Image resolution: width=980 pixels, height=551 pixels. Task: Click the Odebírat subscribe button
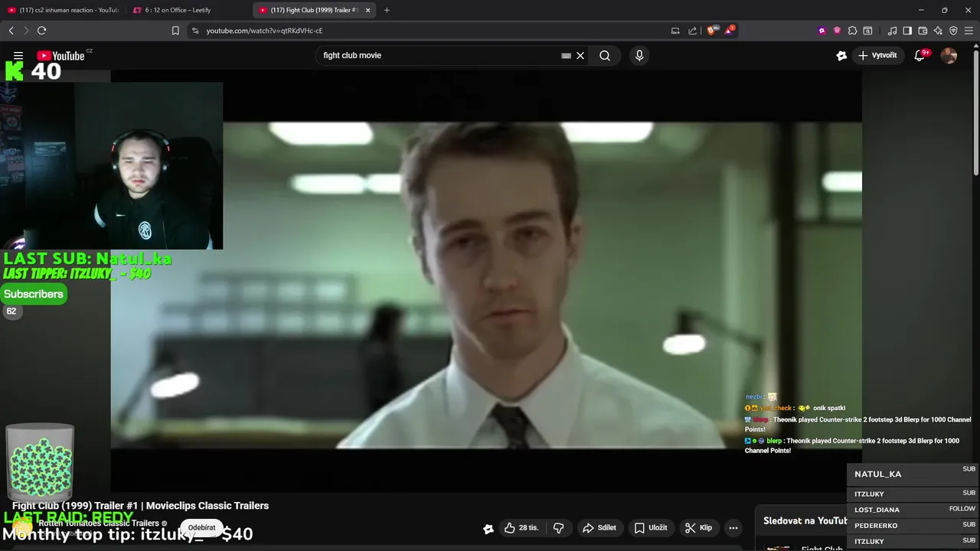pos(202,527)
